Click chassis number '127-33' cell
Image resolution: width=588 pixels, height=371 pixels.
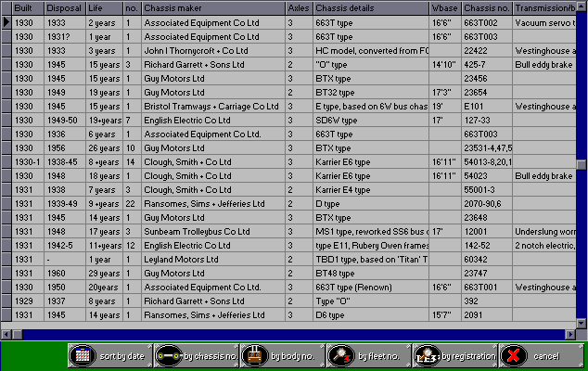click(487, 120)
